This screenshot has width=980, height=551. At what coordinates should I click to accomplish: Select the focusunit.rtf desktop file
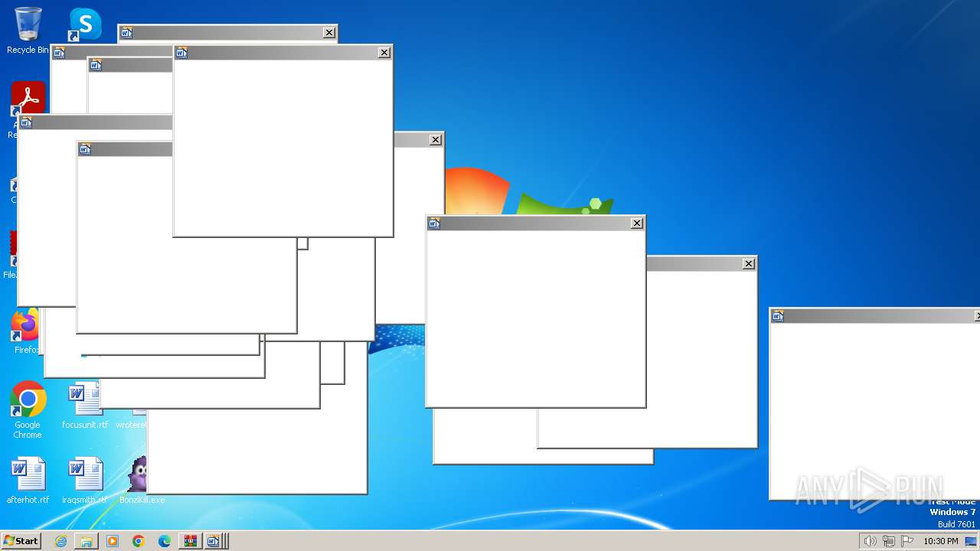85,406
